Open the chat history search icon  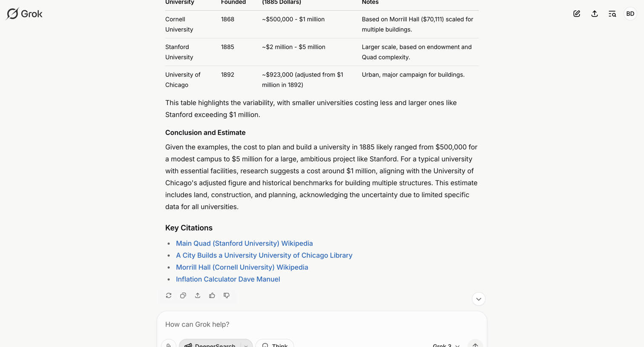612,14
